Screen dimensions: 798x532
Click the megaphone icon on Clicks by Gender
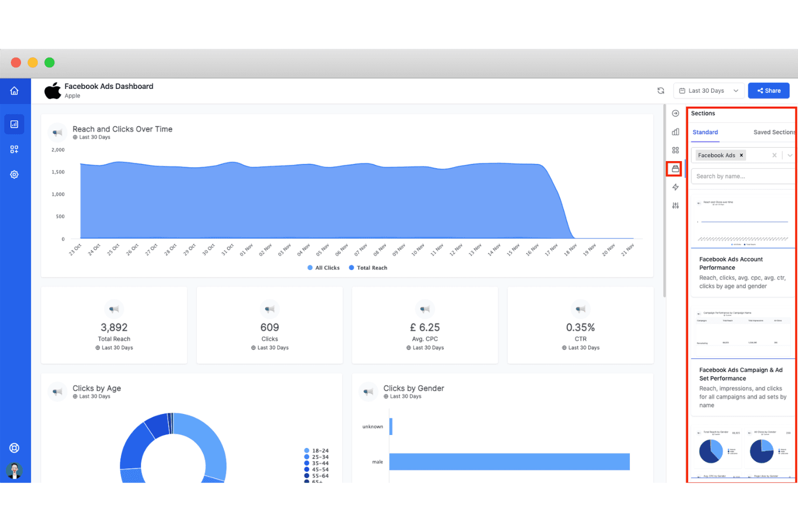tap(368, 392)
